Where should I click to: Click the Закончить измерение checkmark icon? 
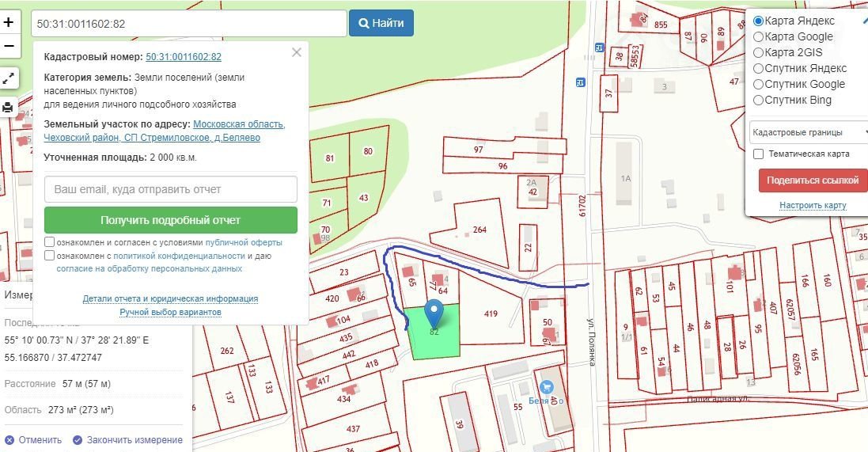click(x=78, y=440)
